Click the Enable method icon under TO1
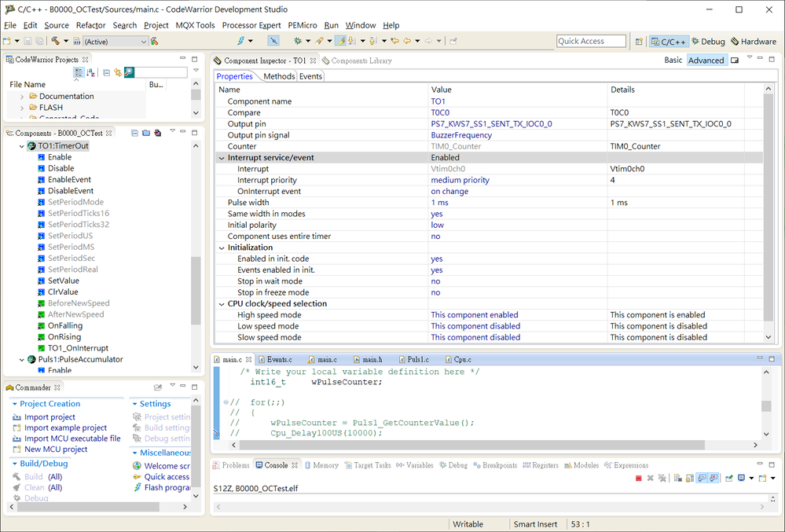The image size is (785, 532). pyautogui.click(x=41, y=157)
